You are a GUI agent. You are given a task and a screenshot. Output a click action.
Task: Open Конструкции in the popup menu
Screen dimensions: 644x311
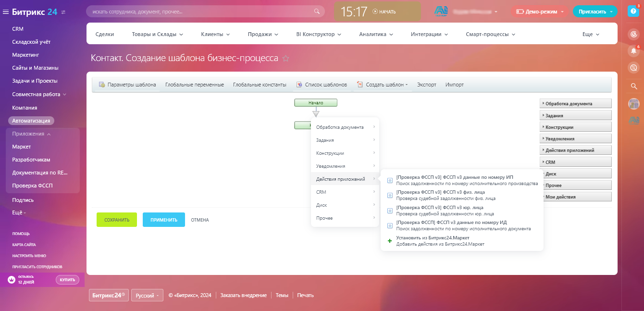click(345, 153)
